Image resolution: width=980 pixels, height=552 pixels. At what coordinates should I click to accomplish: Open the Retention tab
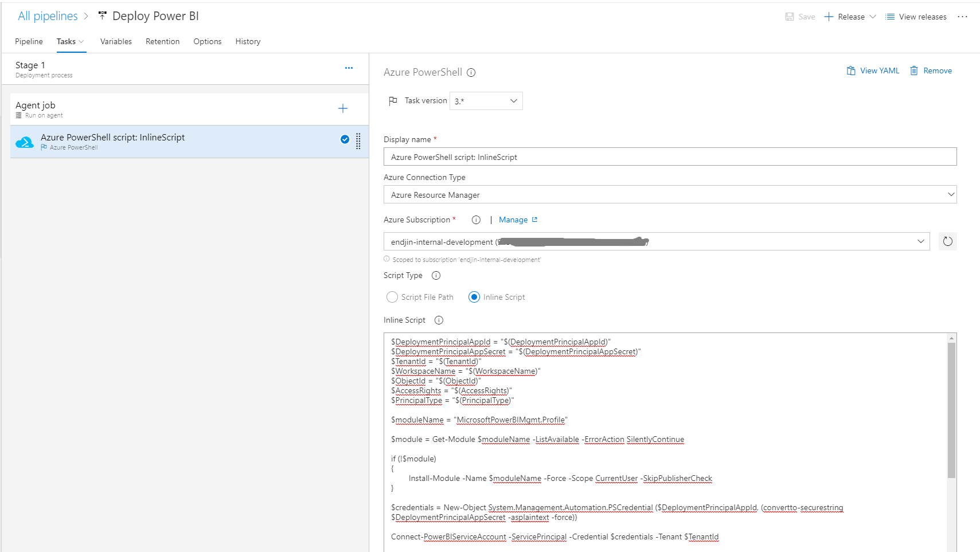(162, 41)
